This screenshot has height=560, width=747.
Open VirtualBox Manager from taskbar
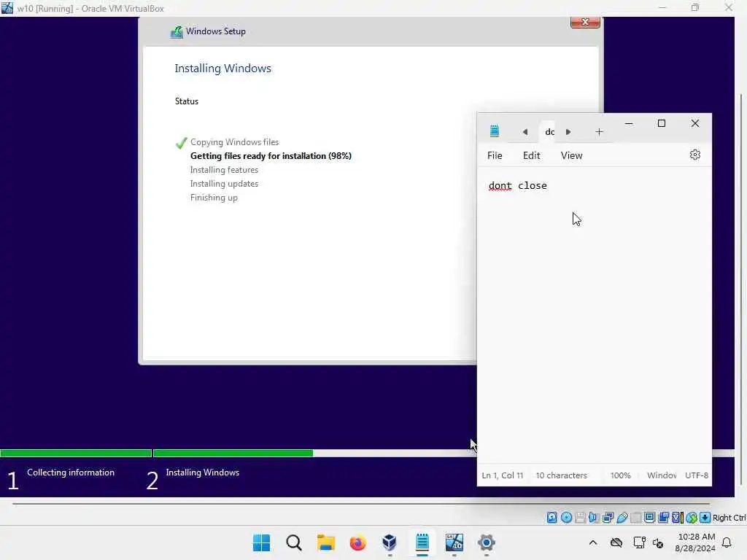390,542
